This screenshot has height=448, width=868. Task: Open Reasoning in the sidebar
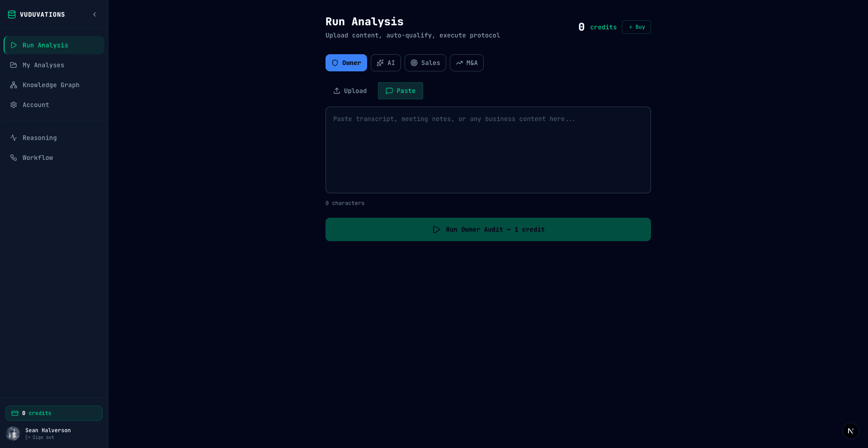tap(54, 138)
